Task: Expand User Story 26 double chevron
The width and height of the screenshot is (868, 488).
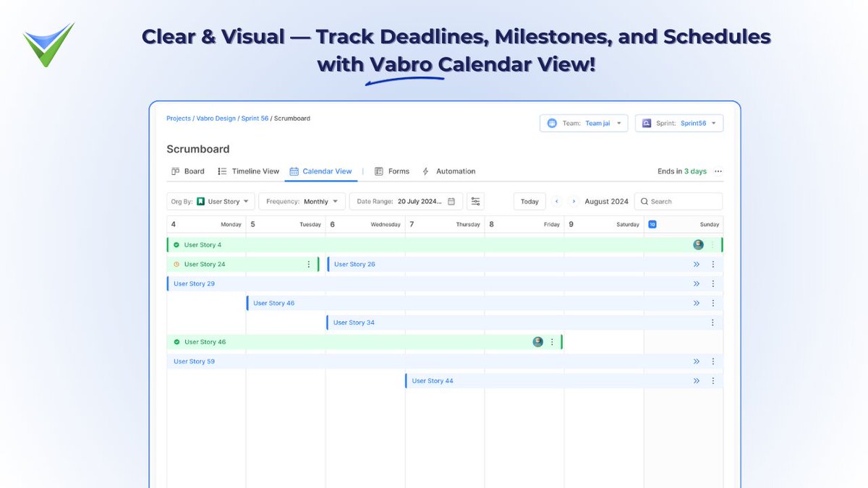Action: (x=697, y=265)
